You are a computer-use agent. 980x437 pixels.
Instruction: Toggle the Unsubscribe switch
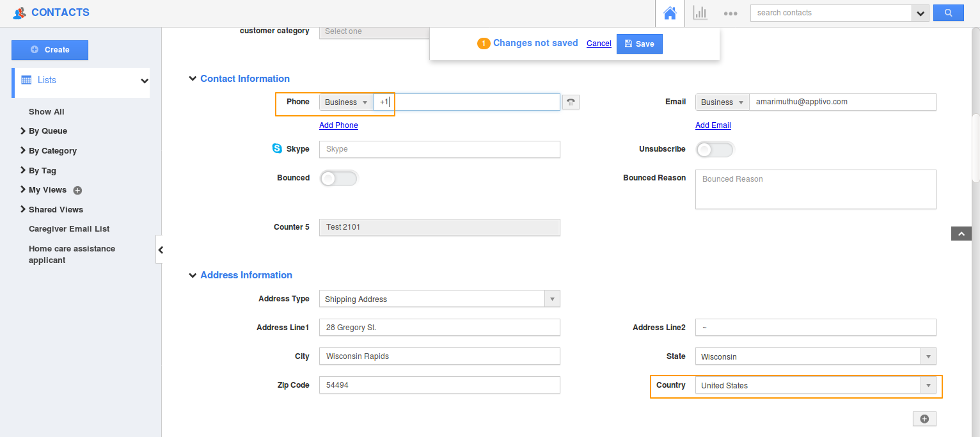[715, 150]
